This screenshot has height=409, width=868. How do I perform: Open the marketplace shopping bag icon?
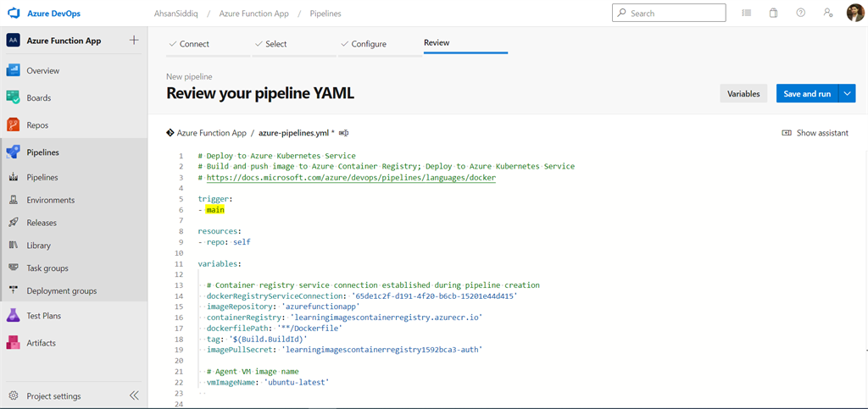(x=773, y=13)
